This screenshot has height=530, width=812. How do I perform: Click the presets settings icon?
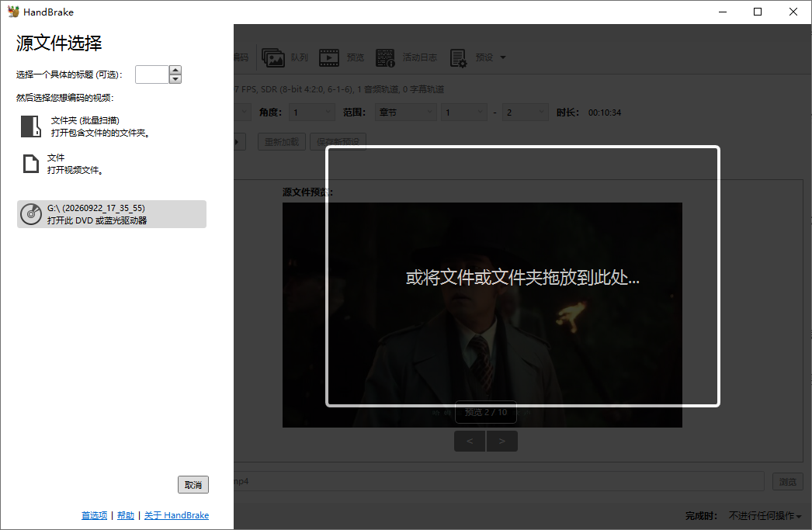pos(458,58)
